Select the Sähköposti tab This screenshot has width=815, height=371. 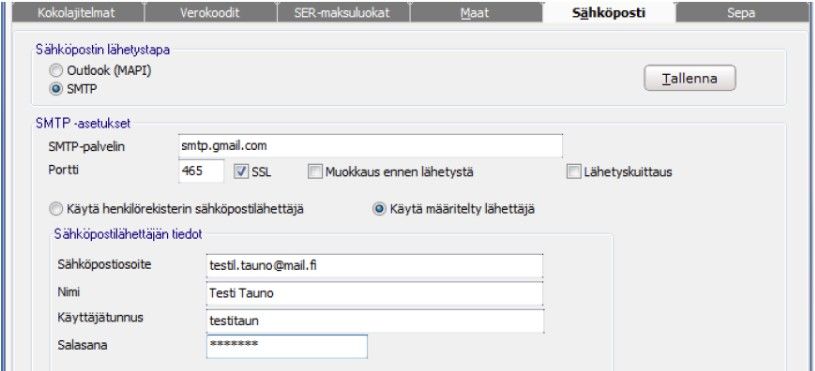608,12
